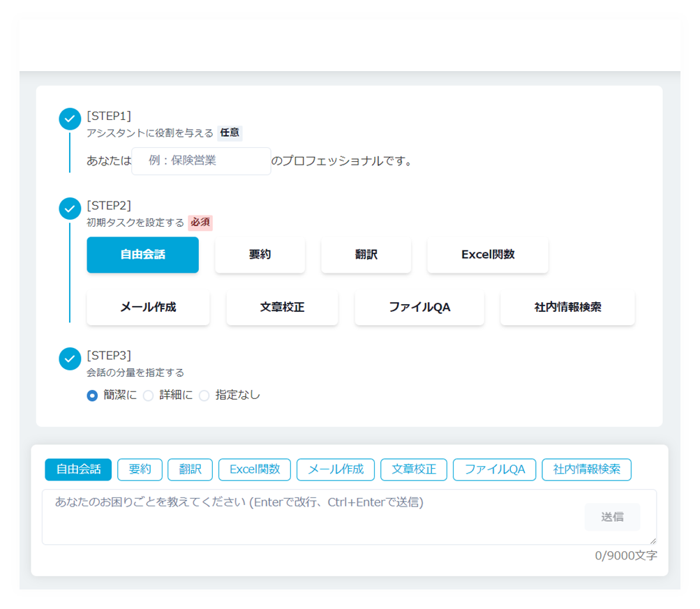Click the のプロフェッショナルです。 text

point(343,161)
